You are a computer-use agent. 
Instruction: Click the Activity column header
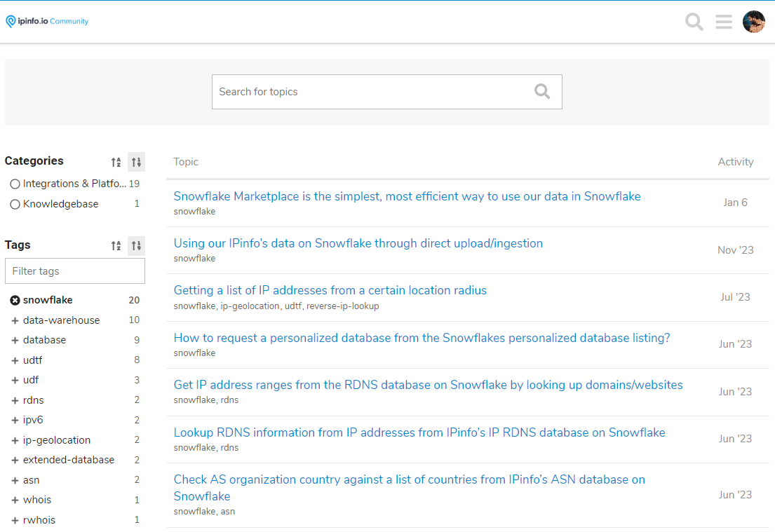[x=736, y=162]
